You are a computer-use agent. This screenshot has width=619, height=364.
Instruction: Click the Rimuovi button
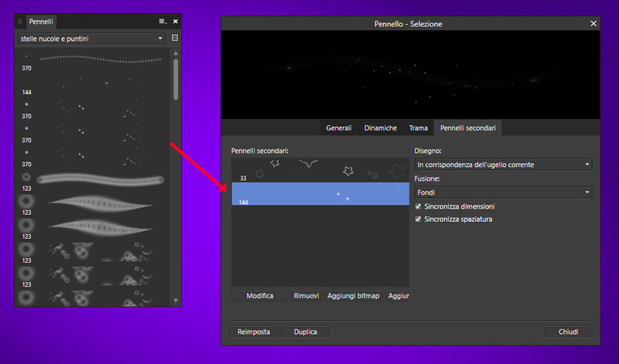point(306,296)
